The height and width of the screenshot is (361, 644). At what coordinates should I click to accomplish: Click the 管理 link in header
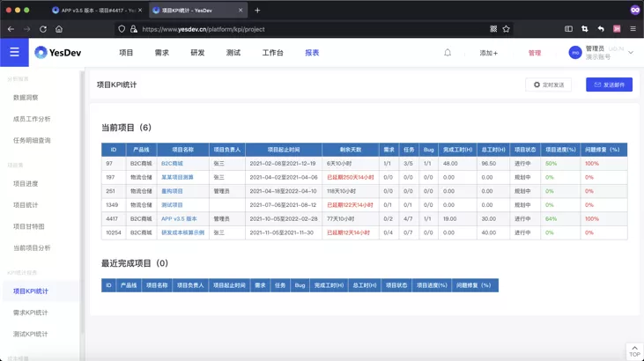pyautogui.click(x=535, y=53)
